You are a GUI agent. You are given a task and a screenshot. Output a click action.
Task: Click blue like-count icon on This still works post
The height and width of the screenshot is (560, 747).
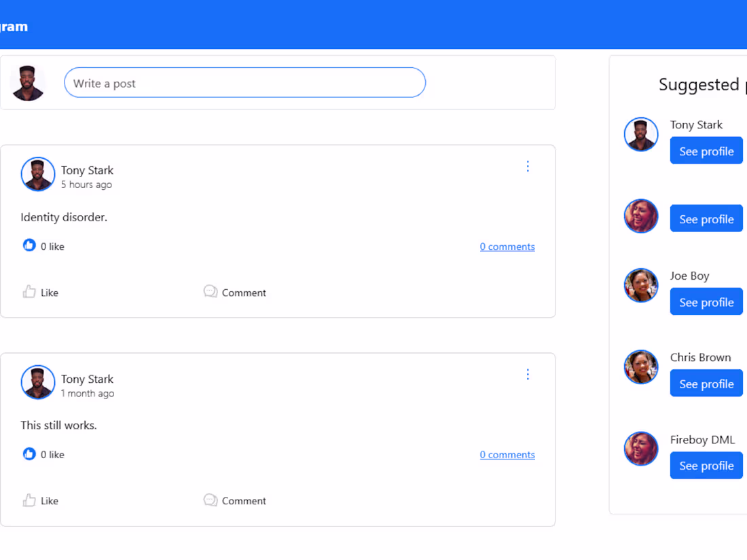[x=29, y=454]
